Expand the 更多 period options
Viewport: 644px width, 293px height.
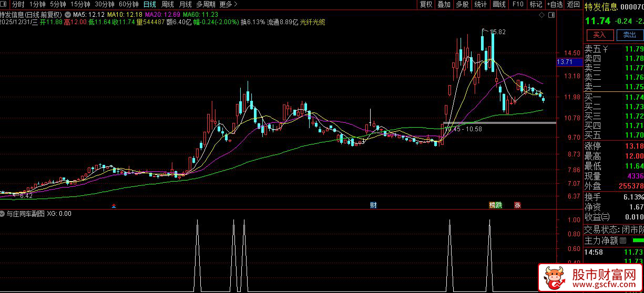pos(227,4)
